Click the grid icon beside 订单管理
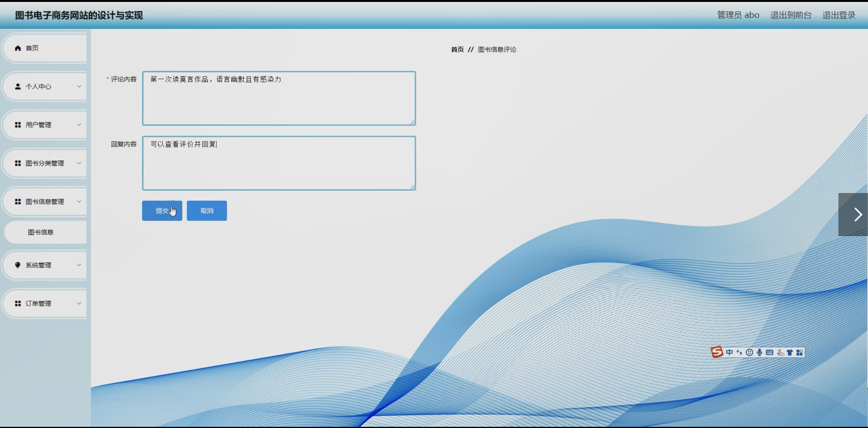868x428 pixels. click(18, 303)
